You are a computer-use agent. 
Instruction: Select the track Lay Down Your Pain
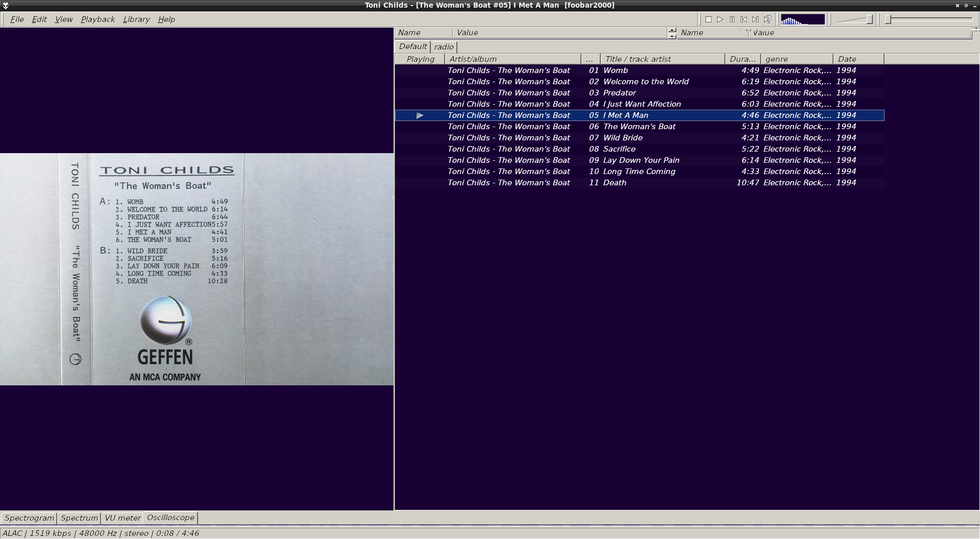tap(640, 160)
